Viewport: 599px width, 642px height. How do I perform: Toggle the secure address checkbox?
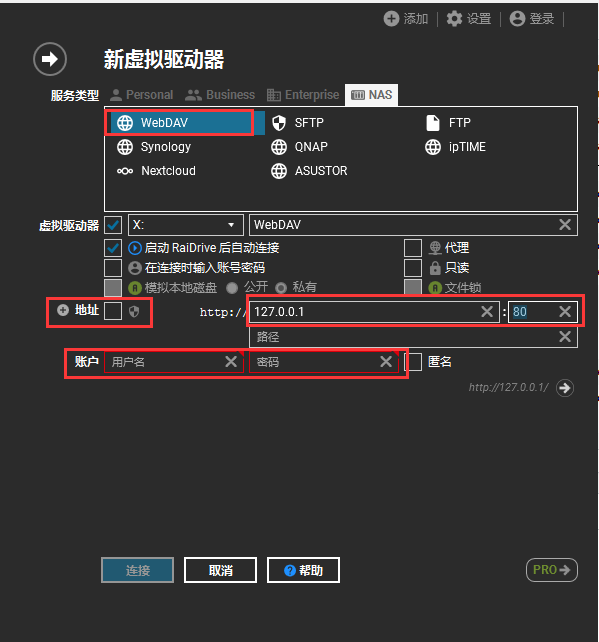click(x=113, y=311)
